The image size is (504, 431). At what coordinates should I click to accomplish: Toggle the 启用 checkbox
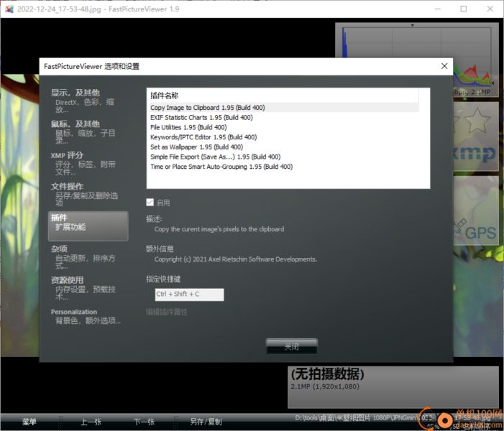point(150,203)
